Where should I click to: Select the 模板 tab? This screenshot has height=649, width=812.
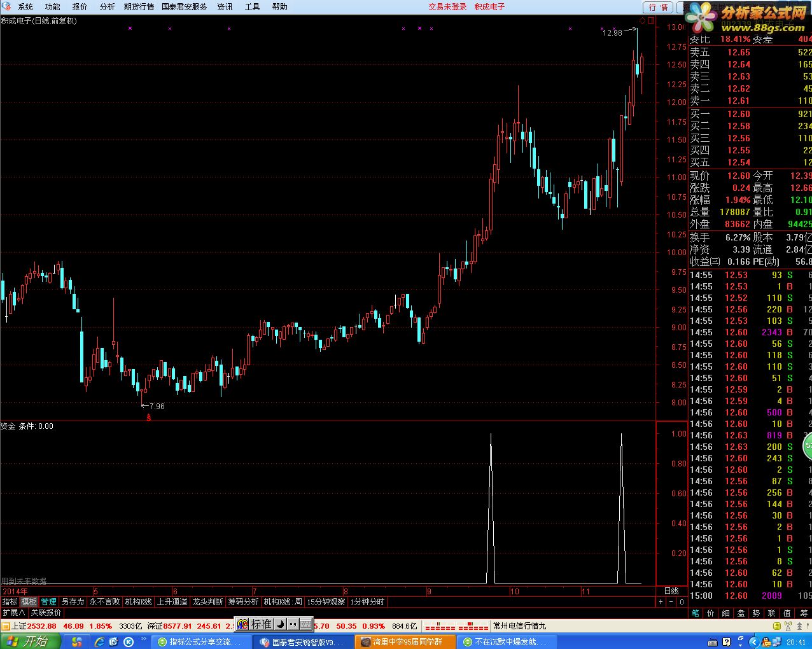click(x=29, y=601)
